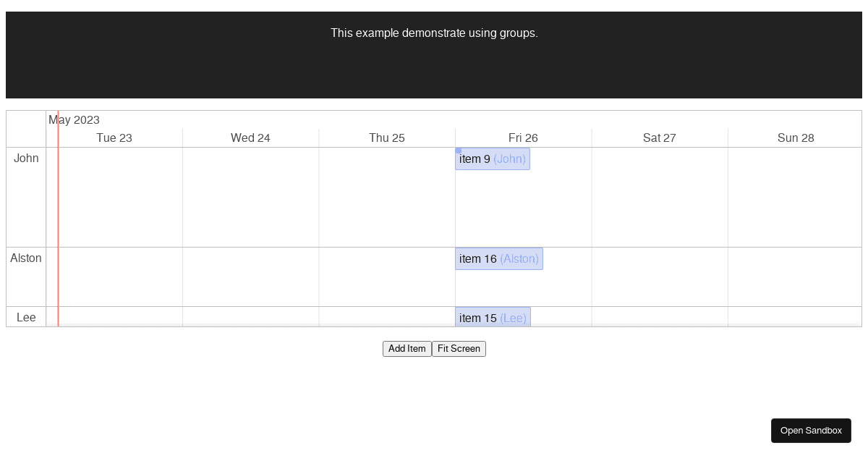This screenshot has width=868, height=456.
Task: Click the Lee group label
Action: 26,317
